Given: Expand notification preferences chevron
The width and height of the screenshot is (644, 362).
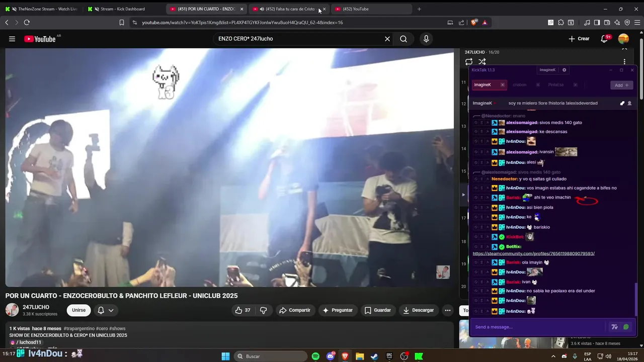Looking at the screenshot, I should pos(111,310).
